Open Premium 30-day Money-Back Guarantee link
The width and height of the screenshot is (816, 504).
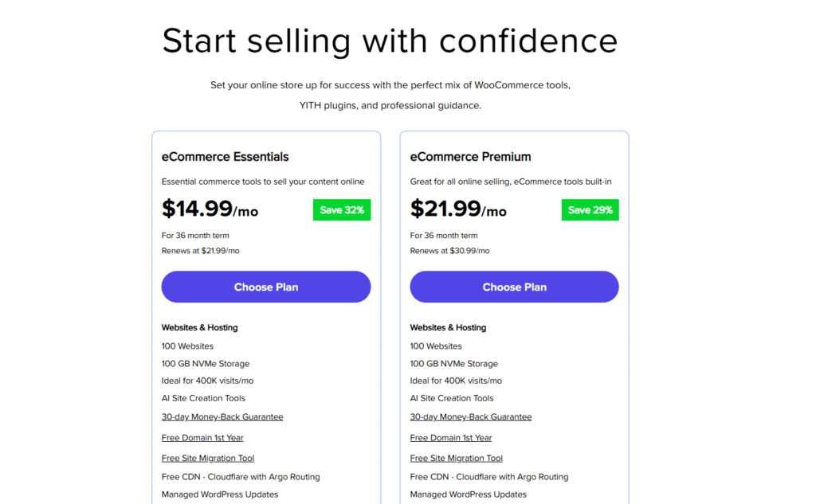tap(471, 417)
